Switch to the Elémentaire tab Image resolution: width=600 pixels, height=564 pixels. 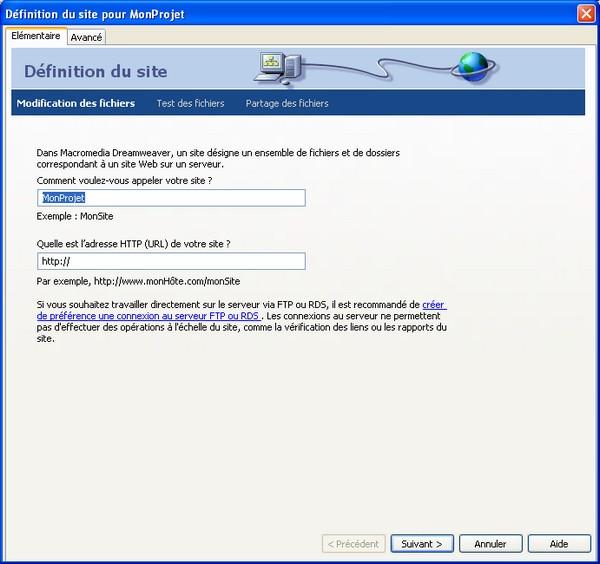pyautogui.click(x=36, y=36)
